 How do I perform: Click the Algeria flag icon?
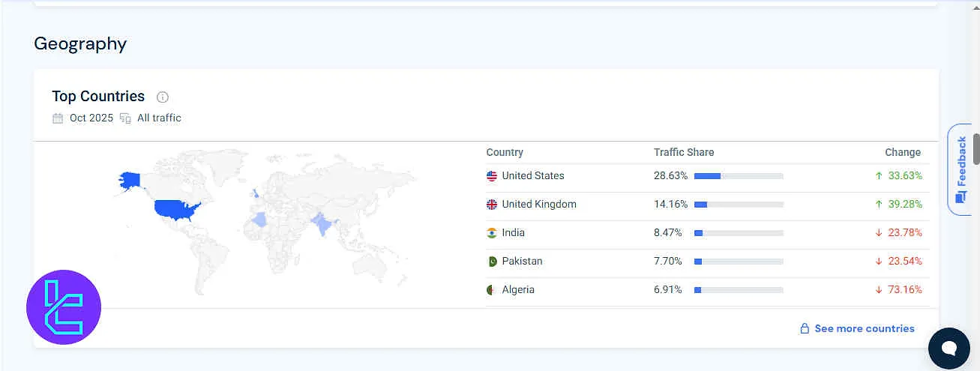click(x=492, y=290)
